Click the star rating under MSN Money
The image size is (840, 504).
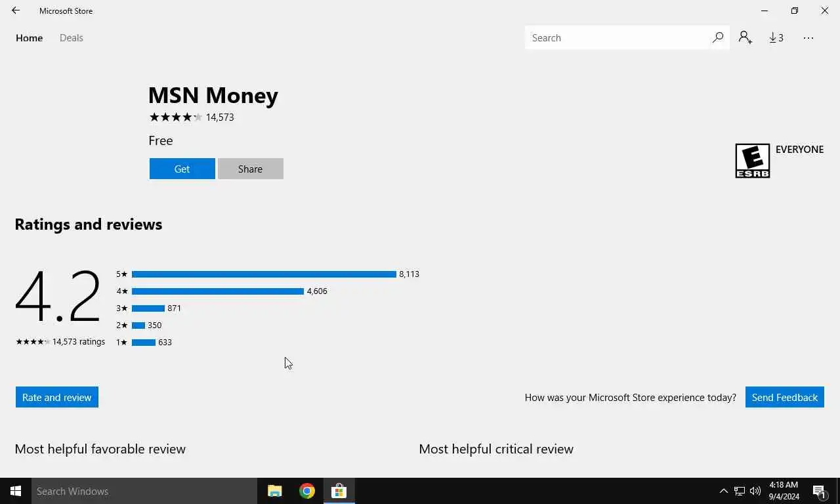[x=176, y=117]
